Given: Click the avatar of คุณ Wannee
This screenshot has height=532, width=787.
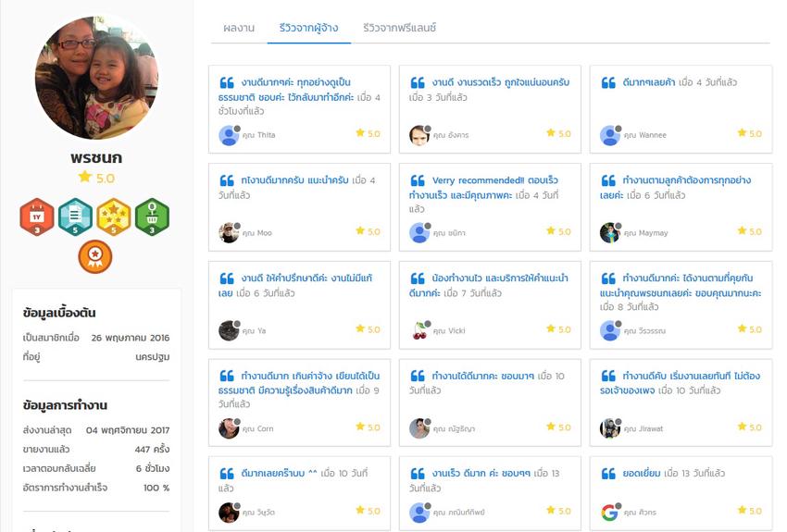Looking at the screenshot, I should (610, 135).
